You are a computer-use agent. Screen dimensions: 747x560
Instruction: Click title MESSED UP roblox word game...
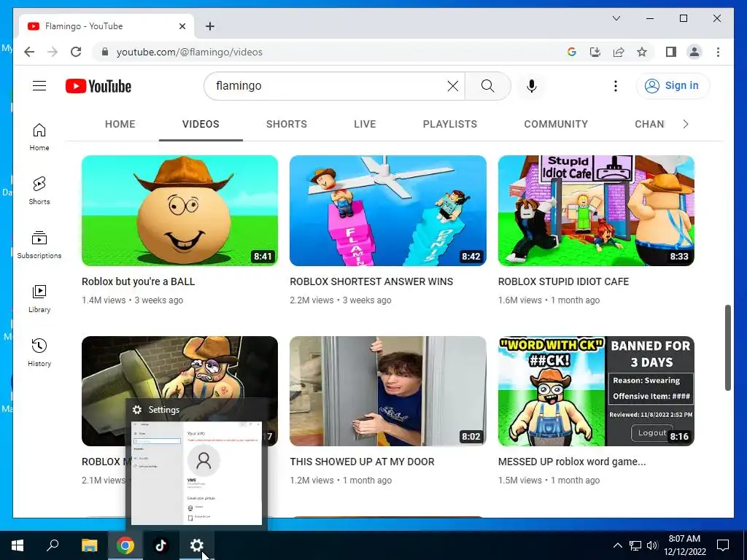(572, 462)
